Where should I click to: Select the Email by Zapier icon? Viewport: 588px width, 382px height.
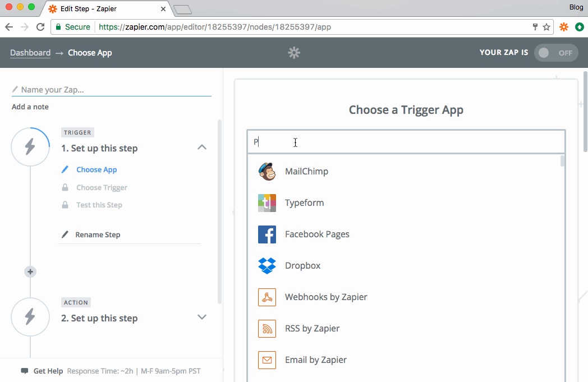pyautogui.click(x=267, y=360)
